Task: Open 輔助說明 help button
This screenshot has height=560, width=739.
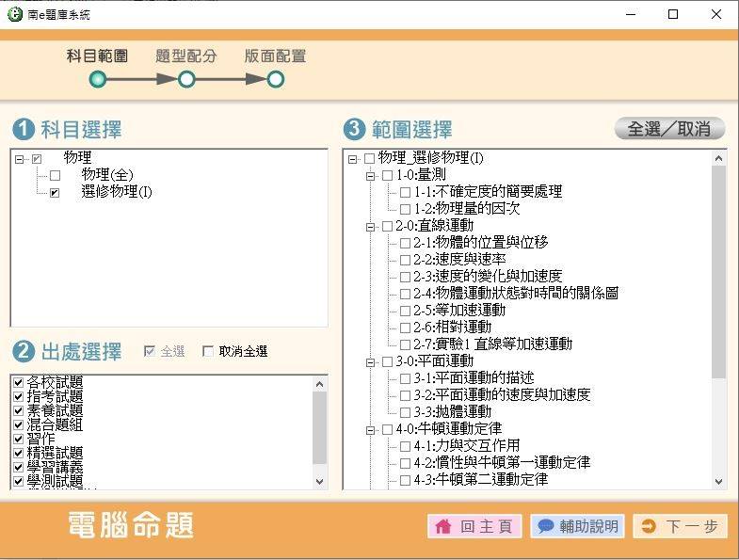Action: (577, 526)
